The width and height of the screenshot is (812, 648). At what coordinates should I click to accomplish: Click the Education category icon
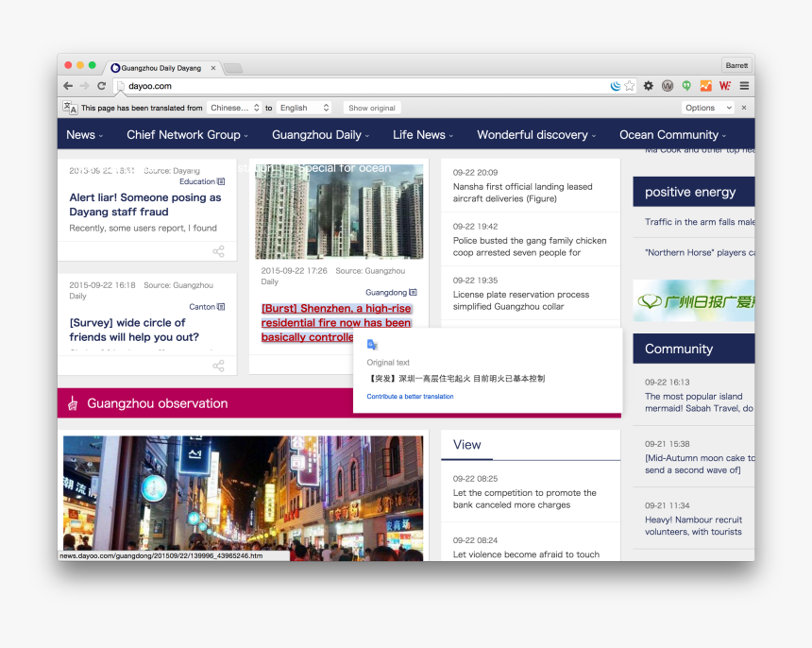click(221, 181)
